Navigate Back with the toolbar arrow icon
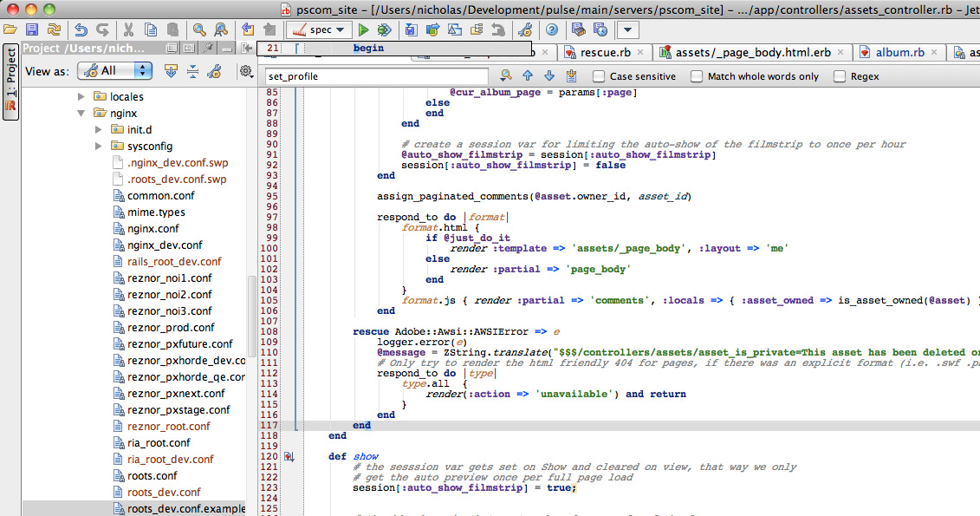Screen dimensions: 980x516 [x=248, y=29]
